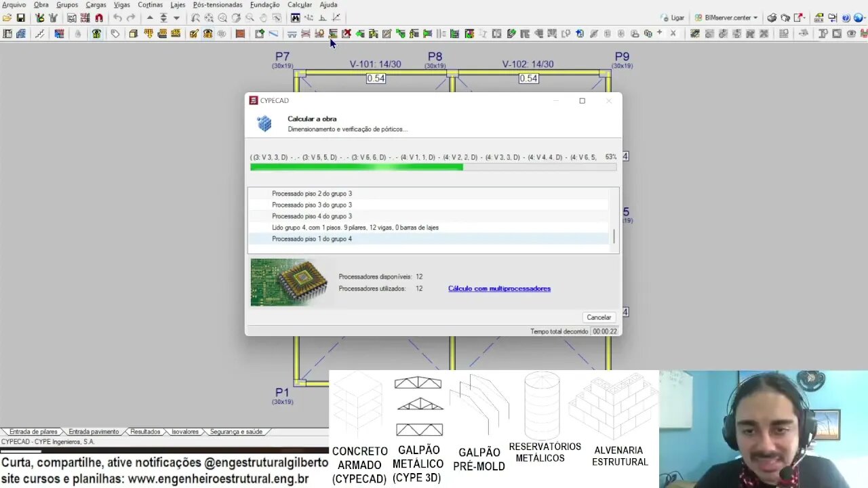Click the 3D box icon in second toolbar
The image size is (868, 488).
coord(133,33)
